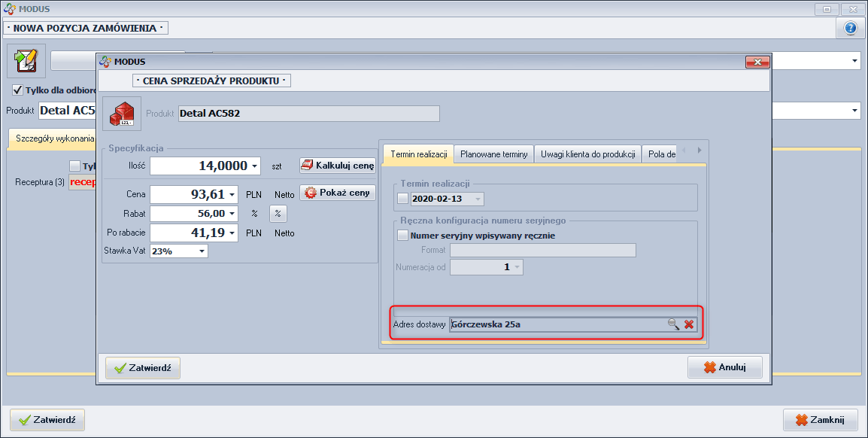Open the 2020-02-13 date picker dropdown
The width and height of the screenshot is (868, 438).
[478, 199]
